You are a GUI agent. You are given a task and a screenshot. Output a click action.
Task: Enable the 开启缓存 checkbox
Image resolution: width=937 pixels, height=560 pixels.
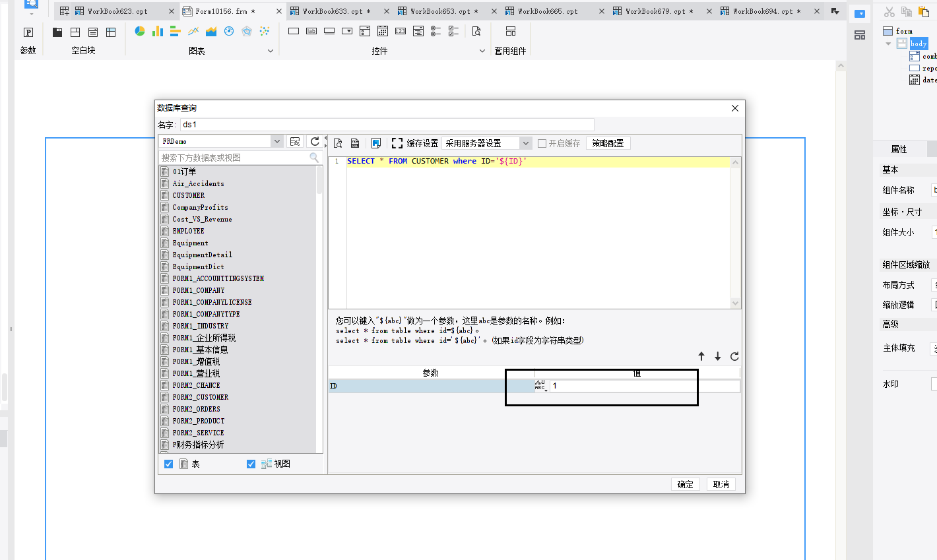(542, 143)
